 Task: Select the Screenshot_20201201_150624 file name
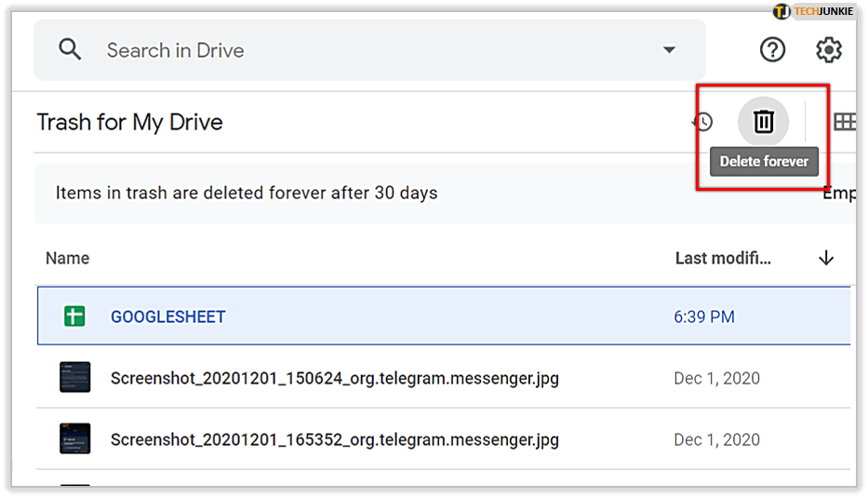coord(334,378)
